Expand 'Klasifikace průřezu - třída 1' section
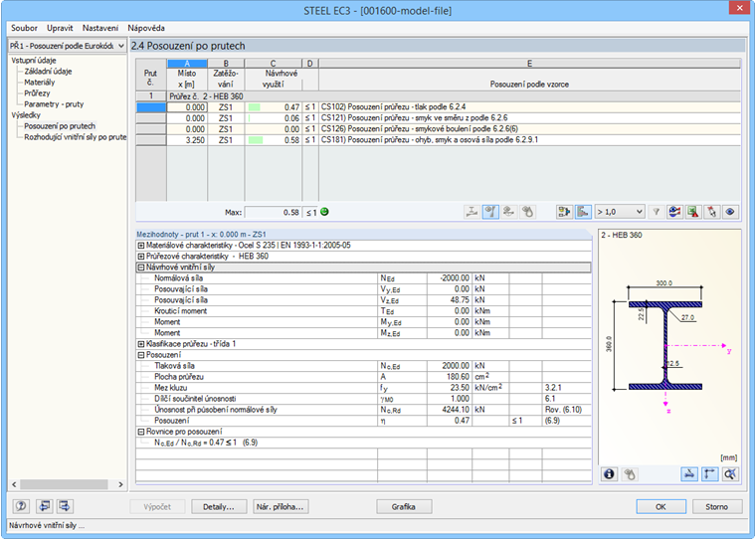756x539 pixels. [x=140, y=343]
